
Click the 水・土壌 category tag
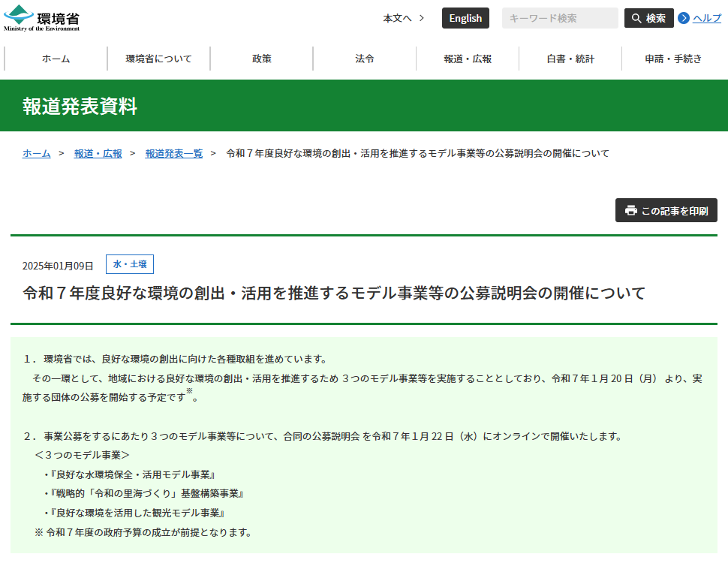pos(129,263)
